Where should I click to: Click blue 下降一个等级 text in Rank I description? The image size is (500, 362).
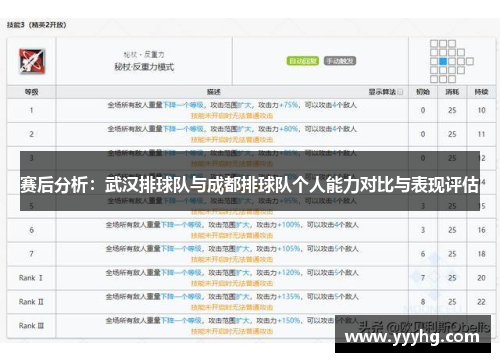(181, 273)
